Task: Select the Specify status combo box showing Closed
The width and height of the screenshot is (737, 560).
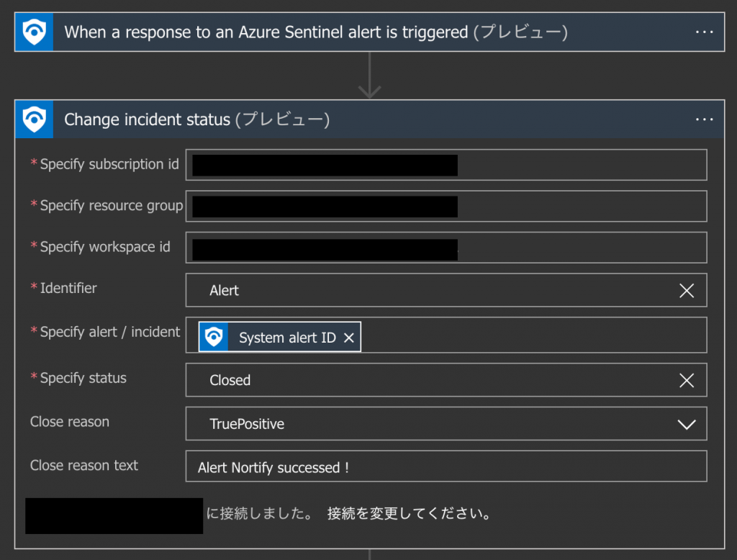Action: pyautogui.click(x=446, y=380)
